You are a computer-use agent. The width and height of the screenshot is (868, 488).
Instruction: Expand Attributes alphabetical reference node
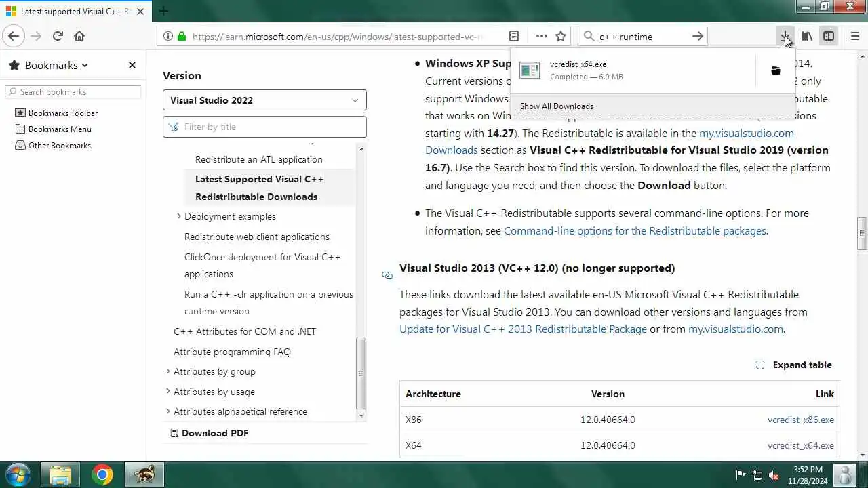point(168,411)
